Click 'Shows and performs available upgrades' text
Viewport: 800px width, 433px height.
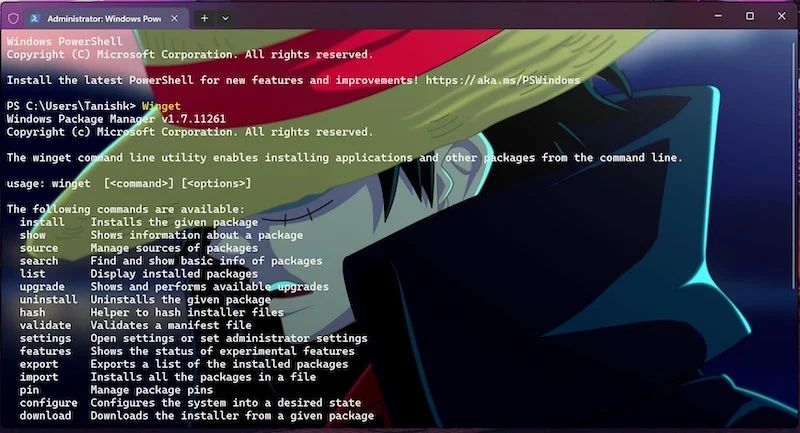coord(209,287)
